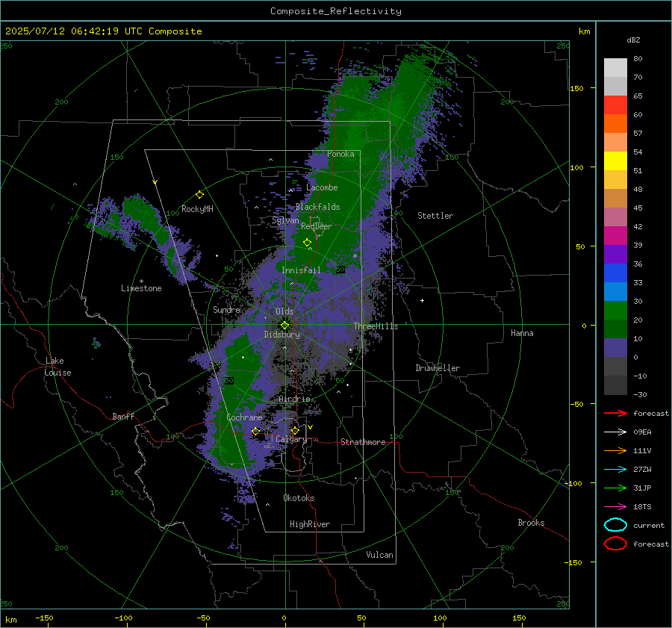Click the Vulcan label
Image resolution: width=672 pixels, height=628 pixels.
point(379,555)
